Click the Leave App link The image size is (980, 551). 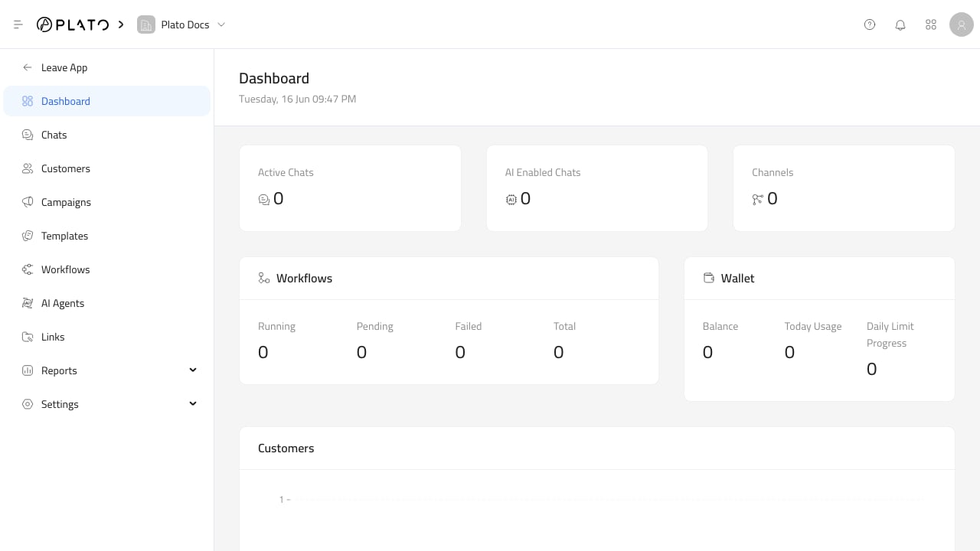tap(64, 67)
